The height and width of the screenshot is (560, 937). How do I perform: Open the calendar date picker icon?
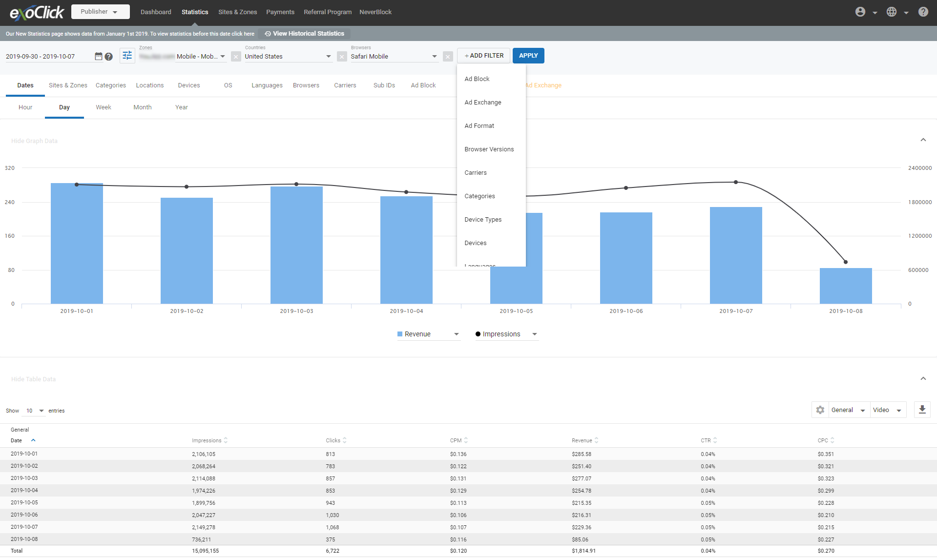[x=98, y=56]
